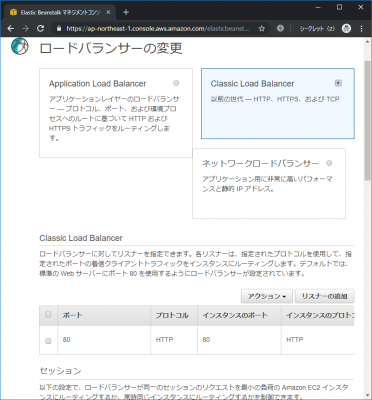The image size is (372, 400).
Task: Bookmark page with the star icon
Action: [262, 29]
